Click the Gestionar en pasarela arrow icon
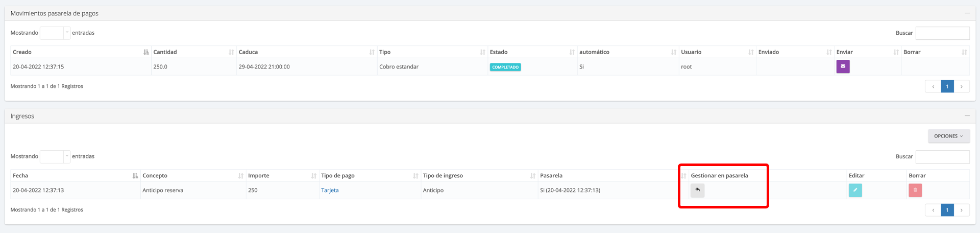 [x=697, y=190]
